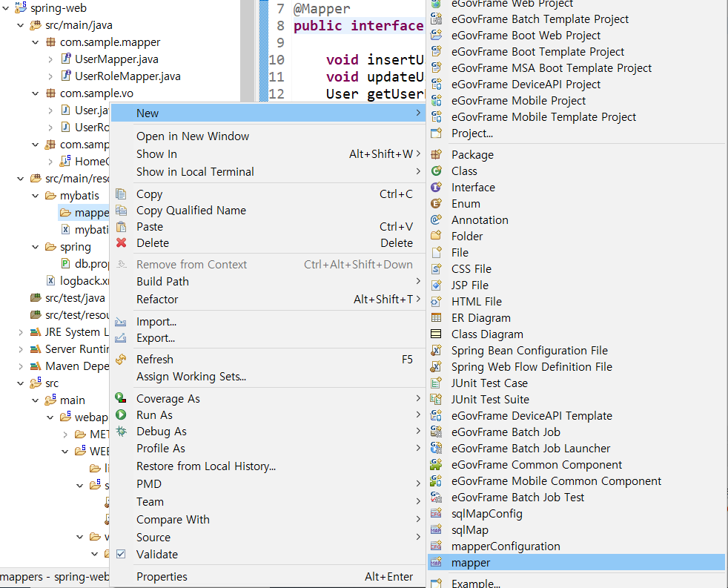Expand UserRoleMapper.java in the tree
Viewport: 728px width, 588px height.
pyautogui.click(x=50, y=76)
